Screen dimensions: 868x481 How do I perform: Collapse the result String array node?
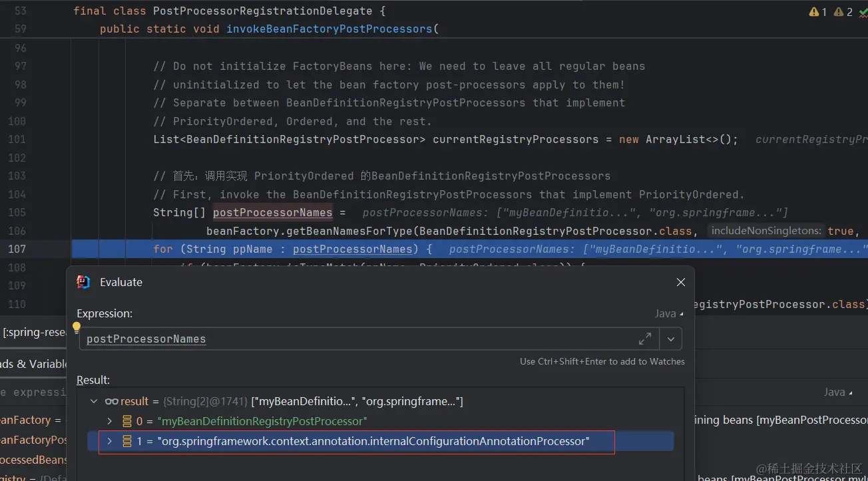93,401
